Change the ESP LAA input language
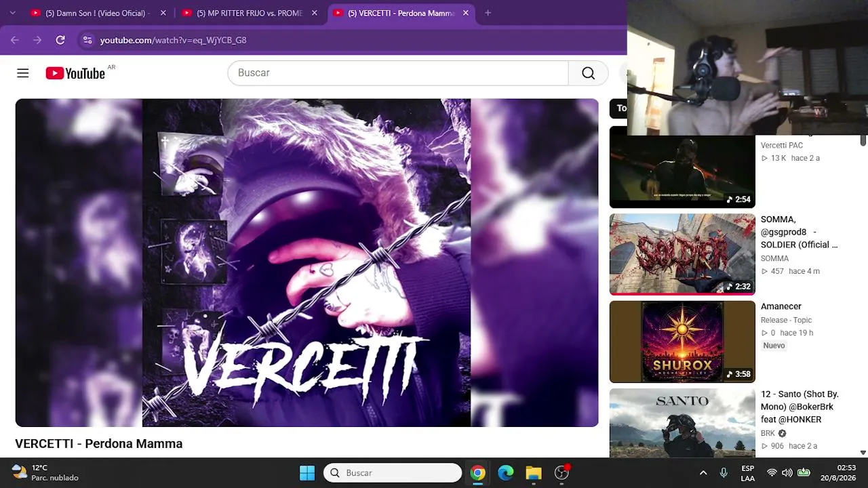The height and width of the screenshot is (488, 868). [747, 473]
